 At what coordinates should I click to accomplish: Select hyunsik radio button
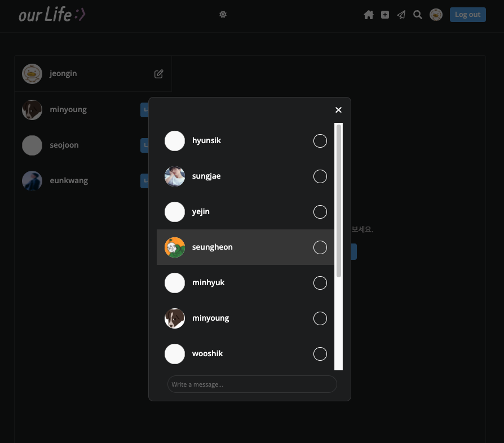pos(320,141)
